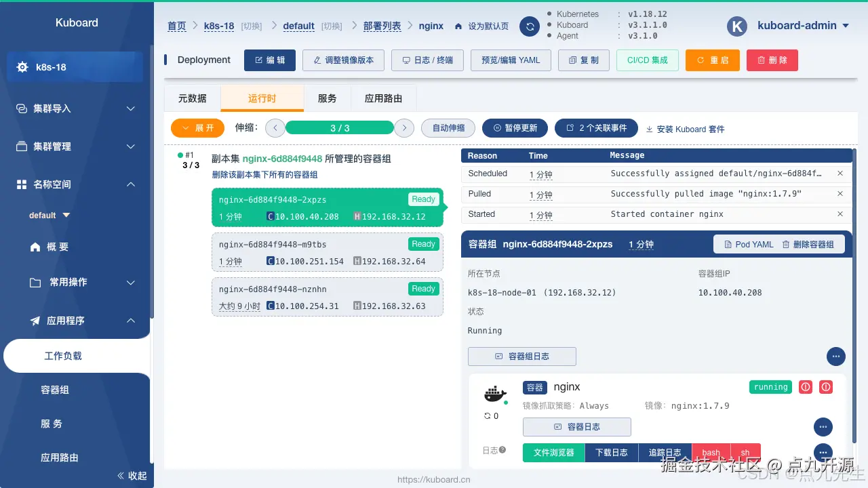Viewport: 868px width, 488px height.
Task: Click the right arrow to increase replica count
Action: [404, 127]
